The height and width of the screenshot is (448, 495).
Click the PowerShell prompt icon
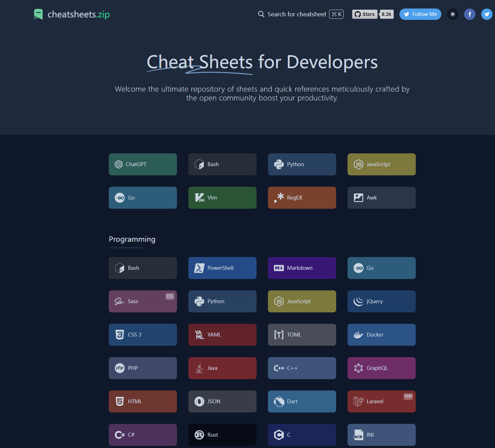(x=199, y=268)
